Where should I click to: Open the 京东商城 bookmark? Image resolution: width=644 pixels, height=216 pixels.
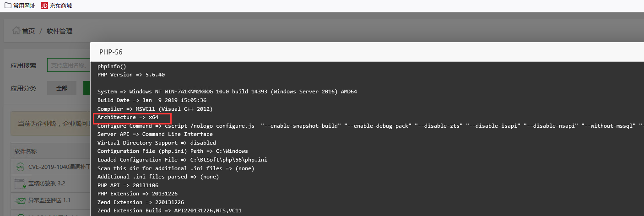tap(61, 5)
